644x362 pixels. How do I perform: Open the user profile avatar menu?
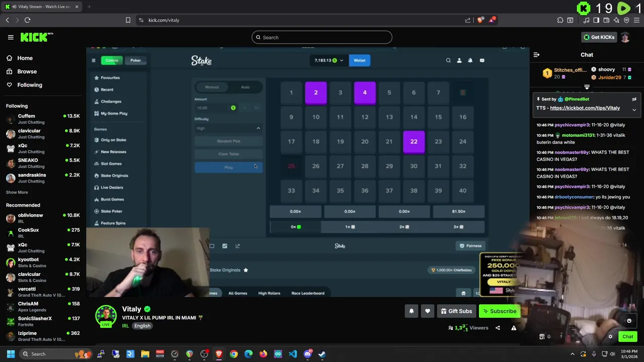[625, 37]
